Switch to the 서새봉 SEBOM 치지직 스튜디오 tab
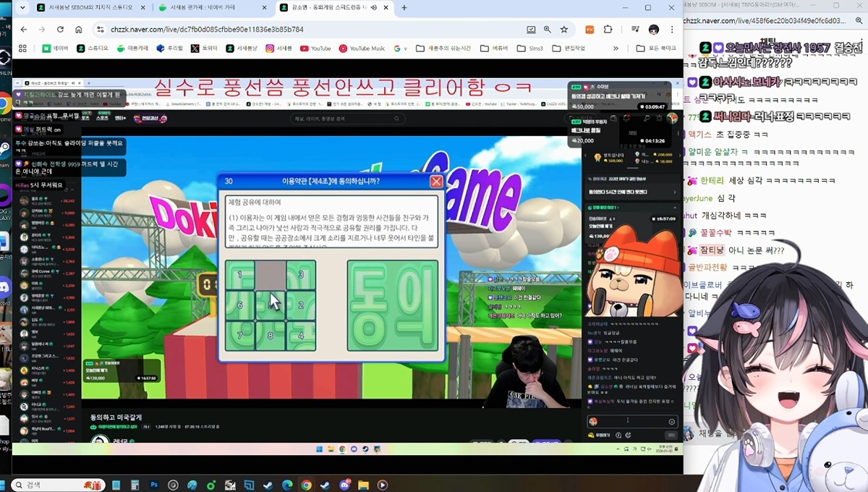 pyautogui.click(x=85, y=8)
